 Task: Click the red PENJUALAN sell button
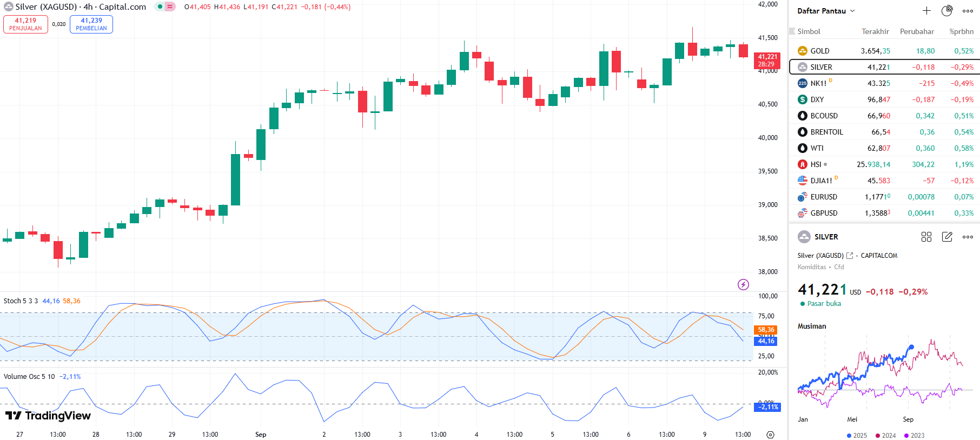click(25, 24)
